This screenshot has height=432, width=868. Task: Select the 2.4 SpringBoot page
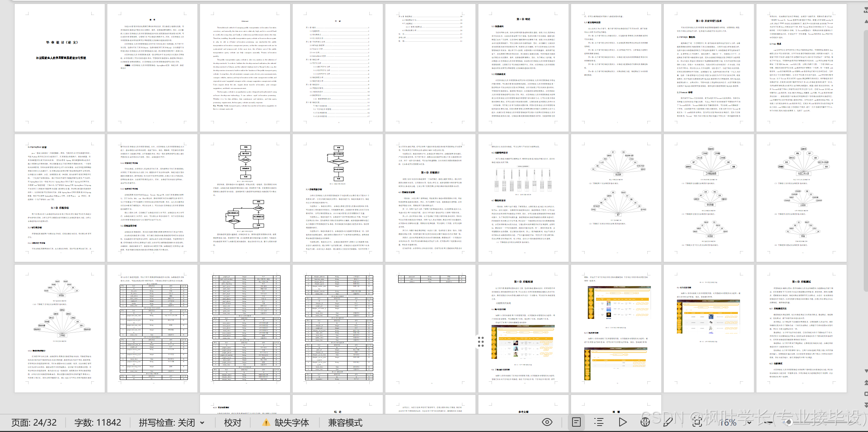[x=60, y=198]
